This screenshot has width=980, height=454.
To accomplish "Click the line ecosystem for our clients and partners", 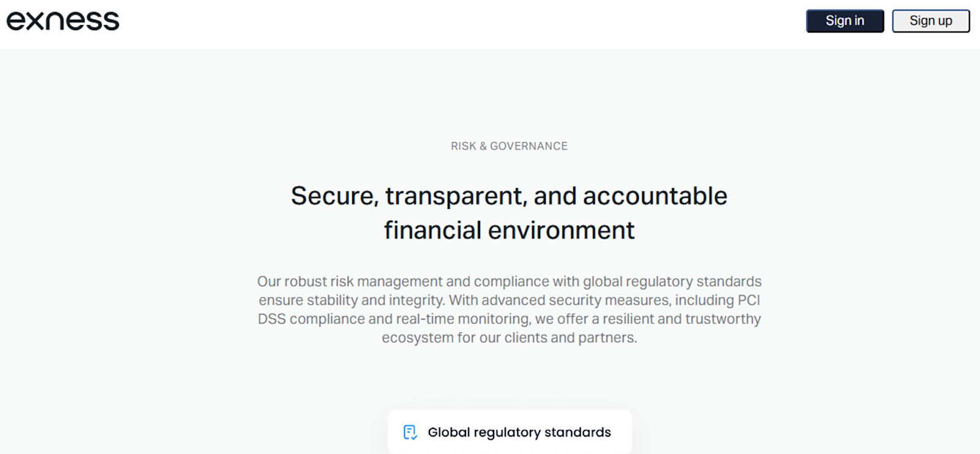I will (509, 338).
